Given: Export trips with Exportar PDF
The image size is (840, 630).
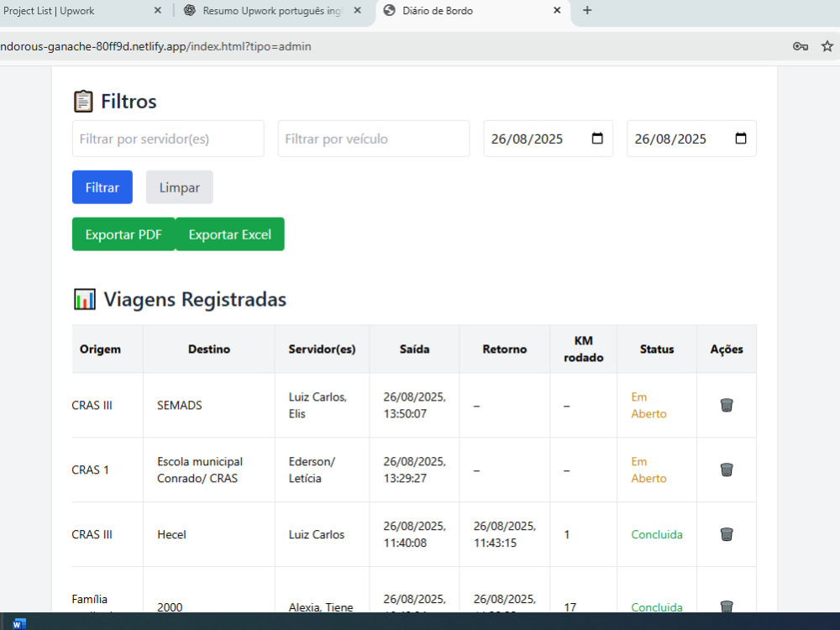Looking at the screenshot, I should (123, 234).
